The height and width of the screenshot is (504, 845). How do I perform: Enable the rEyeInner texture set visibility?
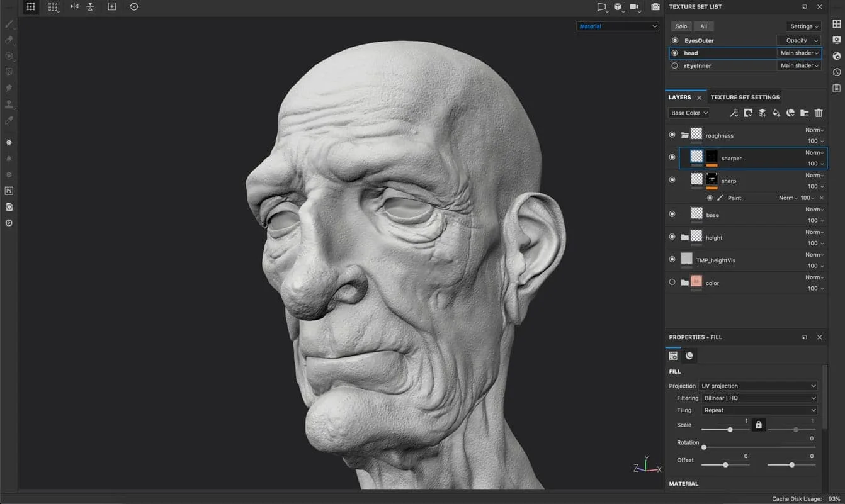[x=674, y=65]
